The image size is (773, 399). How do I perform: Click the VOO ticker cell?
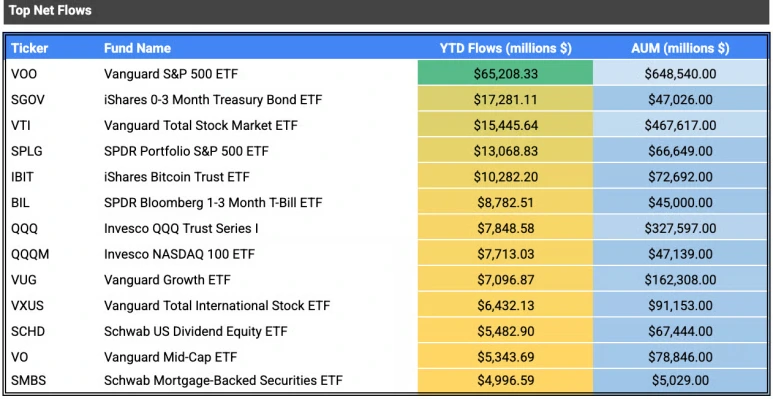24,74
